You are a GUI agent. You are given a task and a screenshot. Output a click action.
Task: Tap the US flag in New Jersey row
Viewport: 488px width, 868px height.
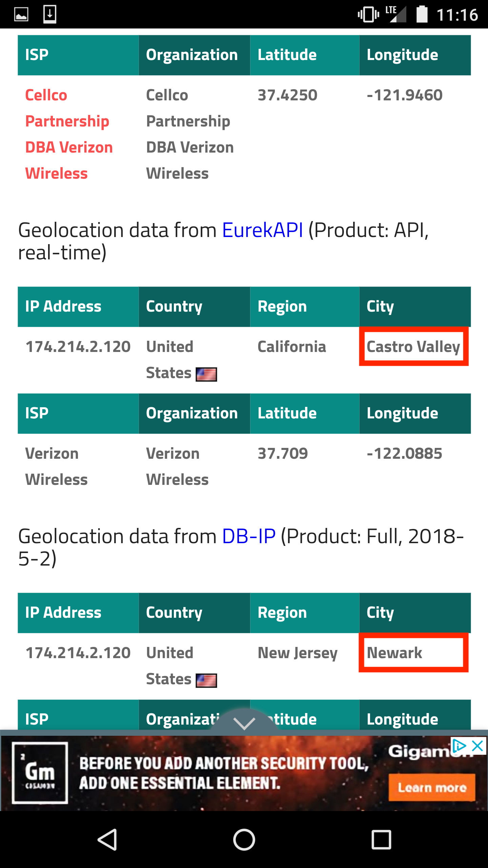point(206,681)
